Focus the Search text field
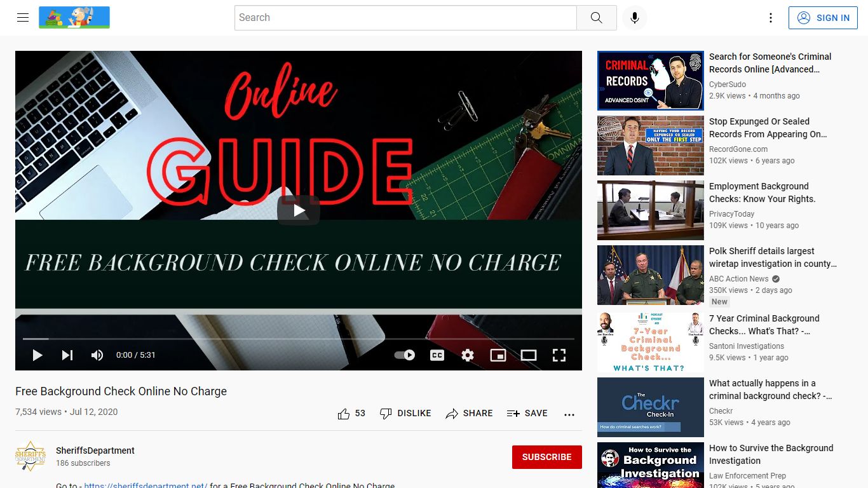 coord(405,18)
